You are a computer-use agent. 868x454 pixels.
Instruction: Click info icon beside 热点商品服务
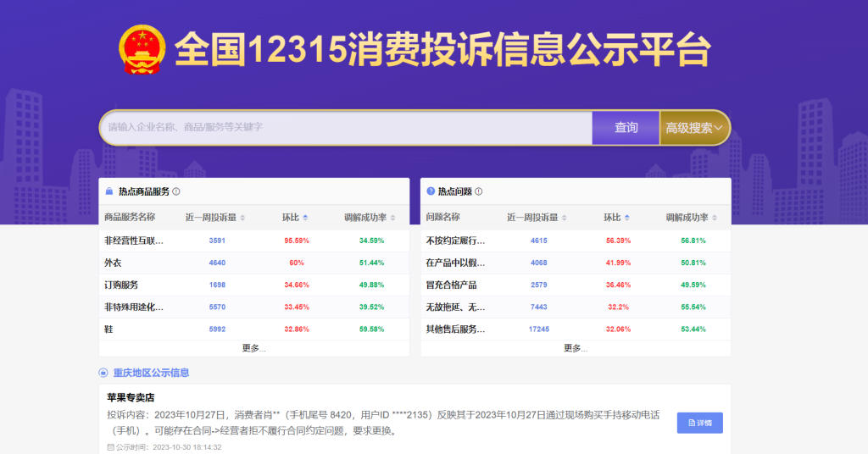(x=176, y=191)
